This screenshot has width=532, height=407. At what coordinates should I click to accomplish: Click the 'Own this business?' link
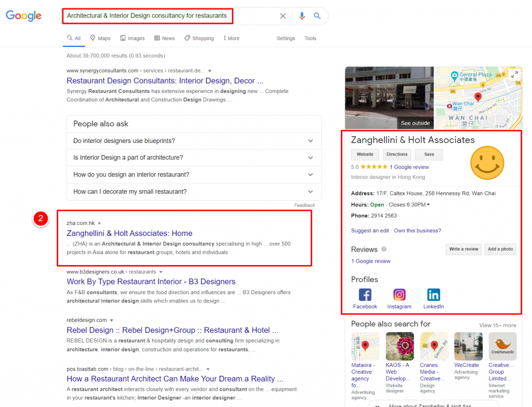tap(417, 230)
